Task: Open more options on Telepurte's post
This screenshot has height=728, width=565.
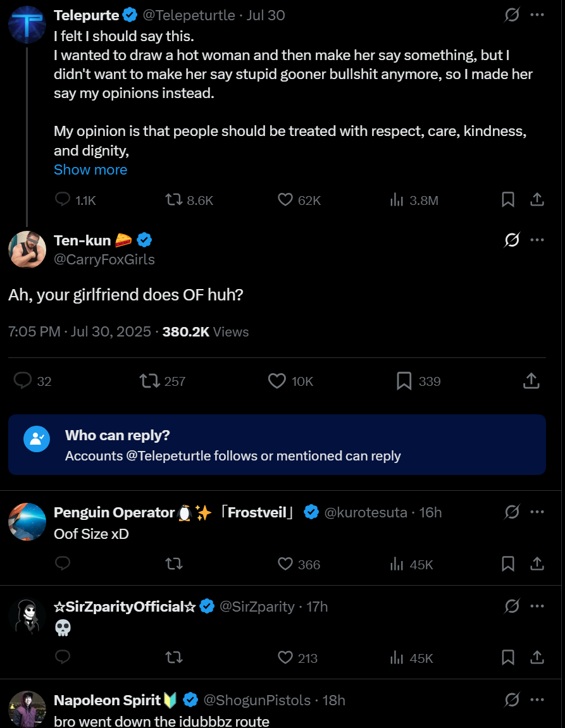Action: [x=537, y=15]
